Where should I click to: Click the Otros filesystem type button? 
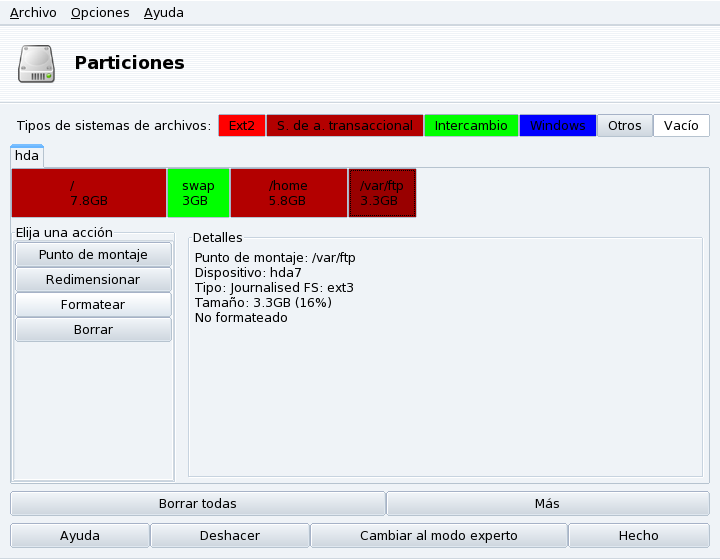click(x=624, y=126)
